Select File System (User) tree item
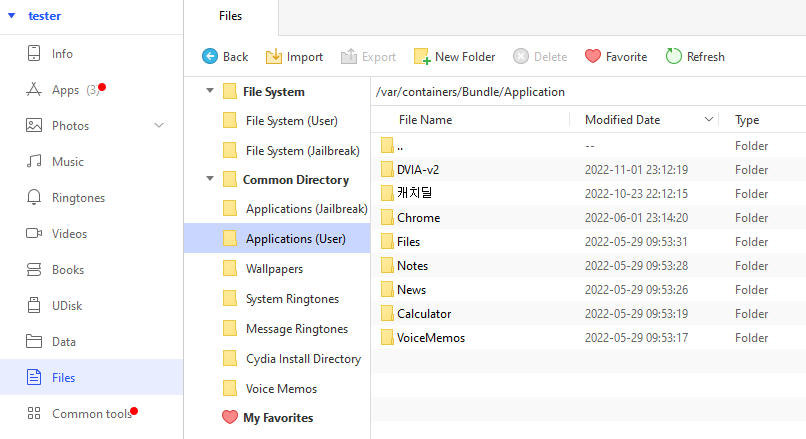The width and height of the screenshot is (806, 439). (x=291, y=121)
